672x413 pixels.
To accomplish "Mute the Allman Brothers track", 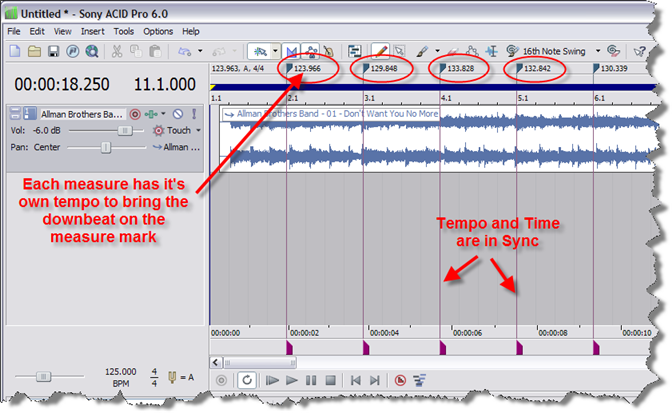I will pos(176,114).
